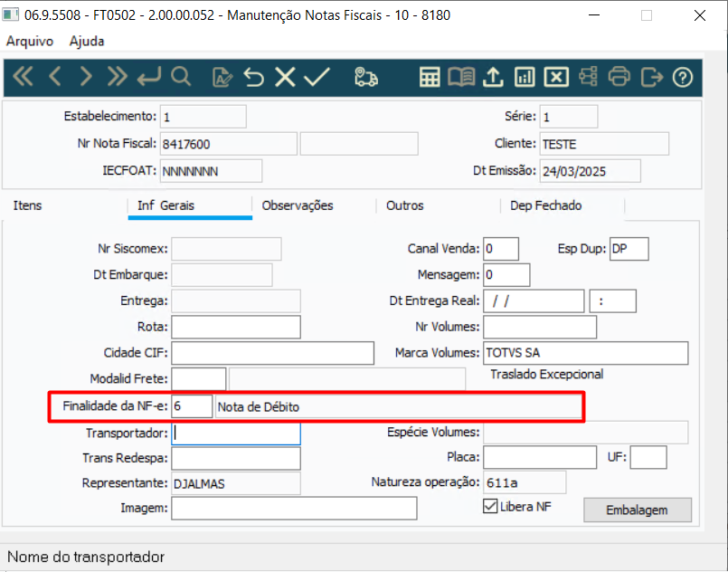
Task: Click the Nr Volumes field
Action: click(540, 327)
